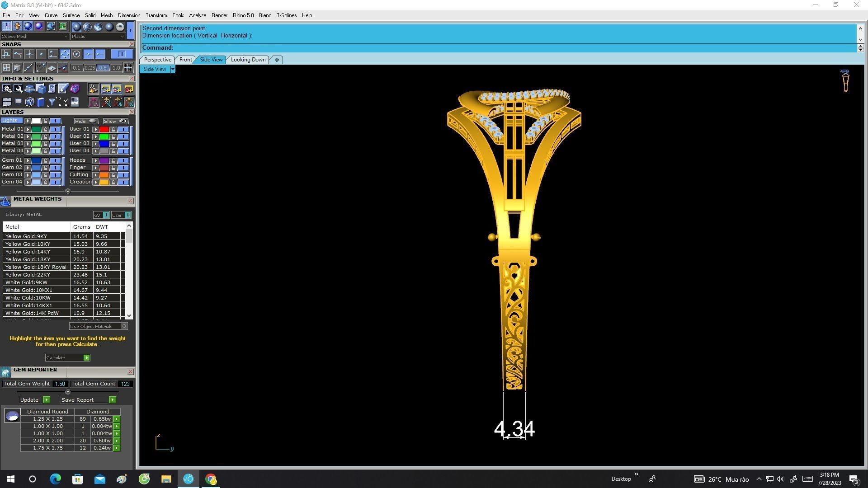Open the Analyze menu

tap(198, 15)
